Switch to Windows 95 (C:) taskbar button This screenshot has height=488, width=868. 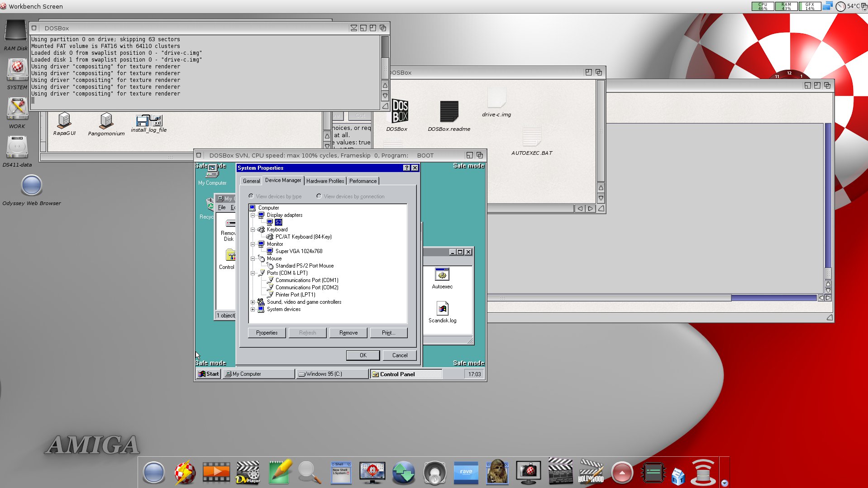[x=332, y=374]
